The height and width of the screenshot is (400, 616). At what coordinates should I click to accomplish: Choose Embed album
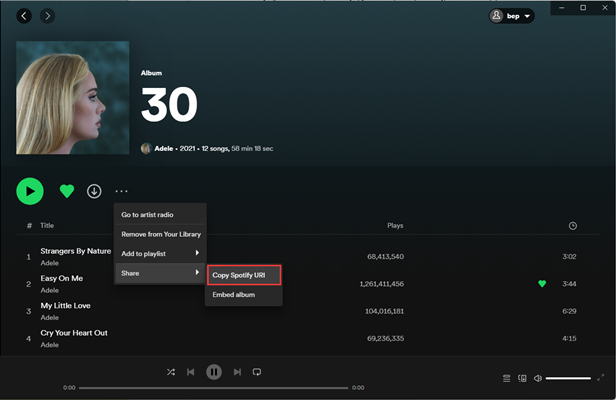(x=244, y=295)
